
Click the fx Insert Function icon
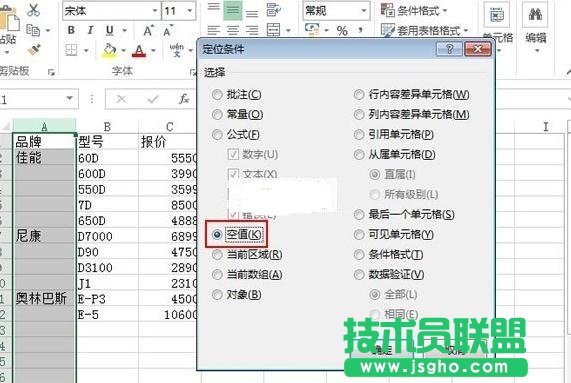(184, 99)
